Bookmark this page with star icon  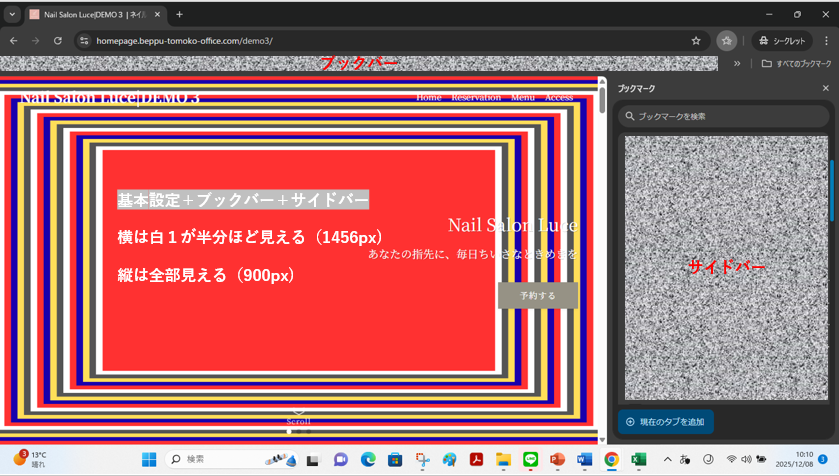click(696, 41)
